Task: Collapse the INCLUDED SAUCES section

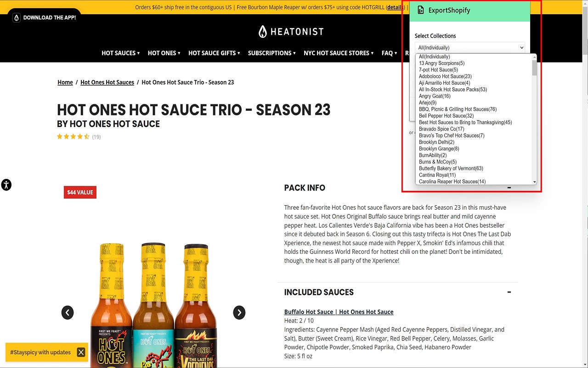Action: coord(509,292)
